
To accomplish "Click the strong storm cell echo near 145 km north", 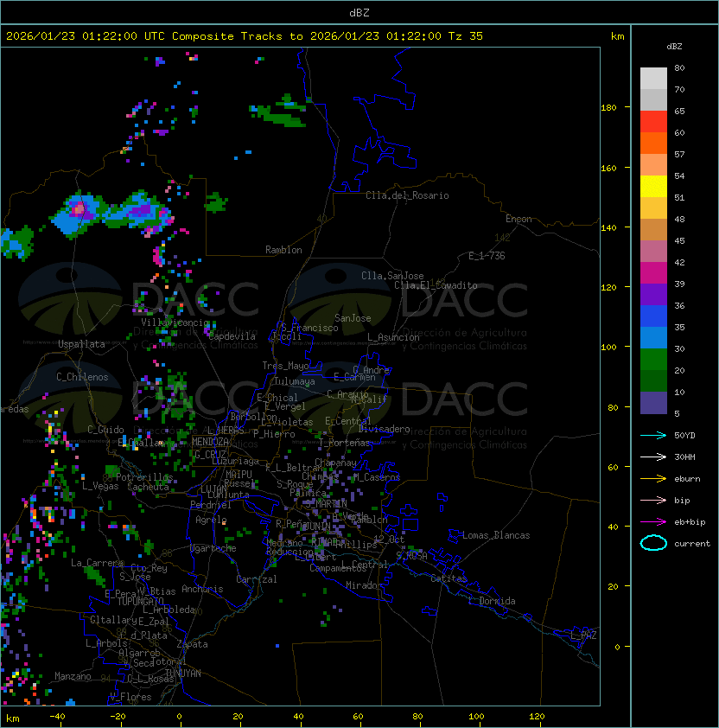I will point(80,209).
